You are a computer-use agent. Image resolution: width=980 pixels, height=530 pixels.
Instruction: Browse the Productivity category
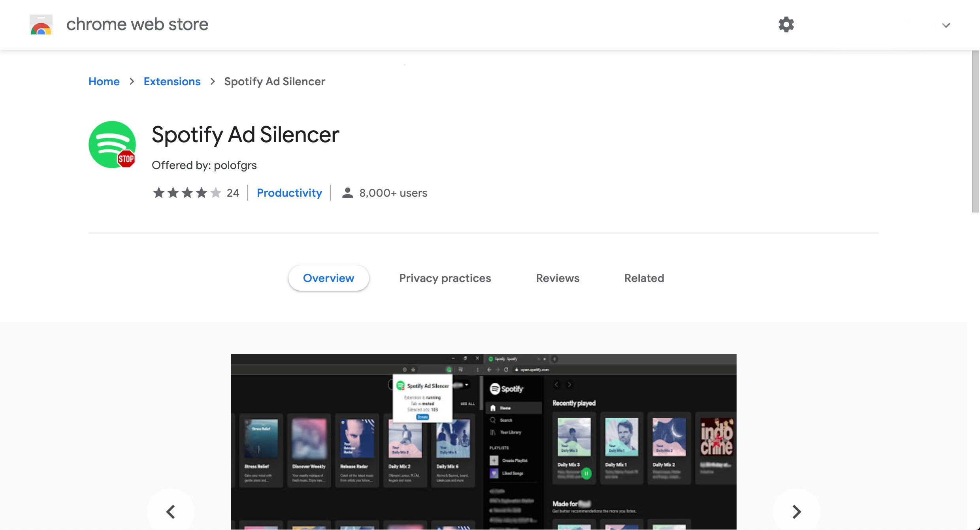click(289, 193)
